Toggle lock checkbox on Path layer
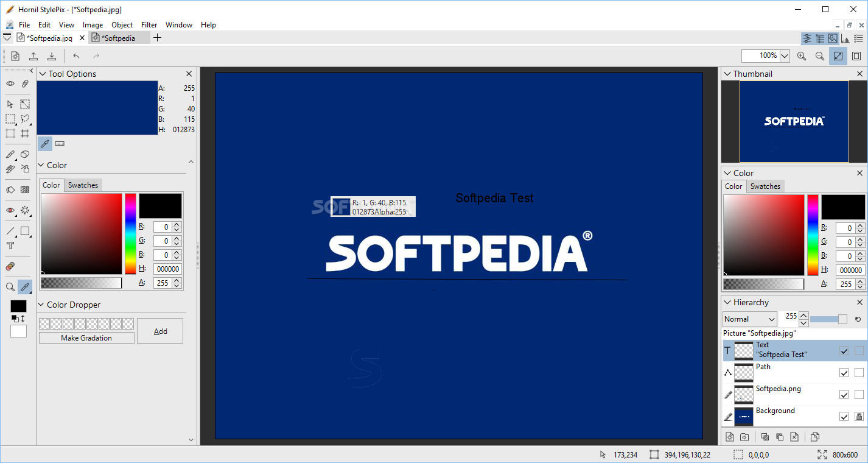 859,373
